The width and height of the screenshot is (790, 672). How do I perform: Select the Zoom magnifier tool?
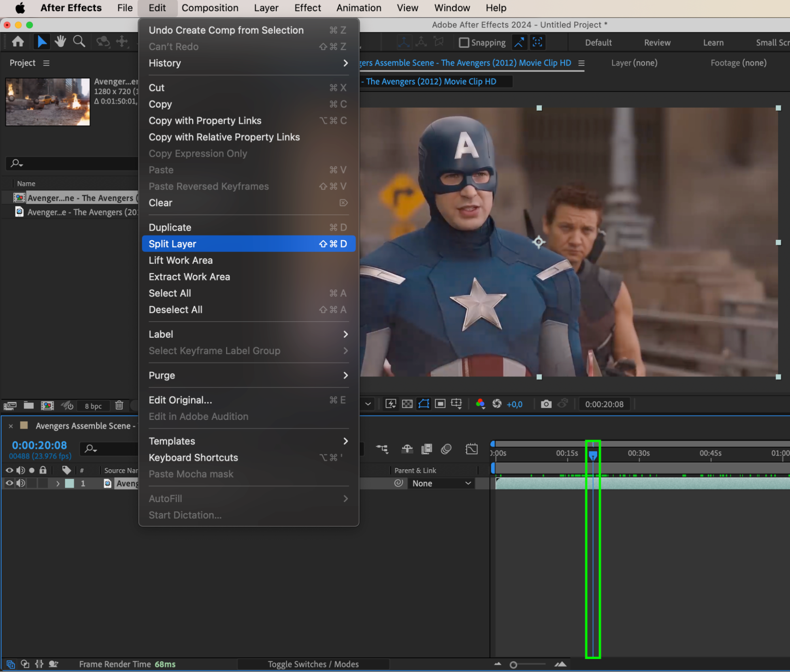[x=79, y=41]
